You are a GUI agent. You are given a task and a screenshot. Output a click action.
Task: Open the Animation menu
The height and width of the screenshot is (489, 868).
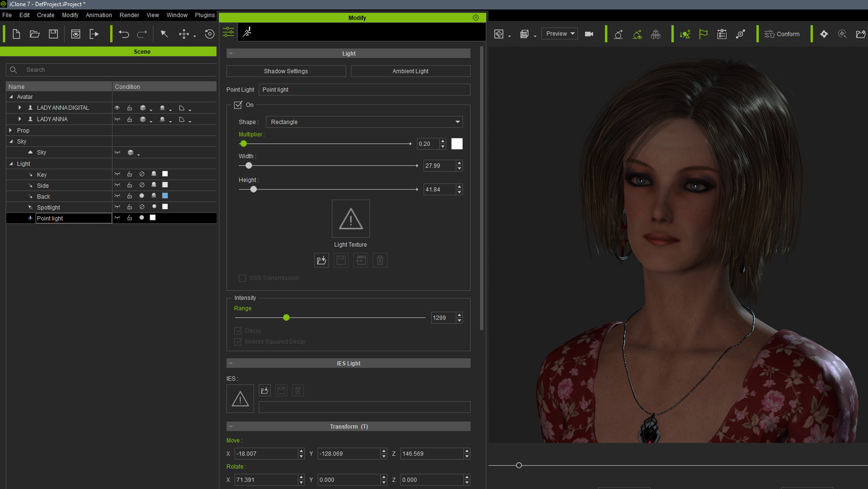pyautogui.click(x=99, y=15)
